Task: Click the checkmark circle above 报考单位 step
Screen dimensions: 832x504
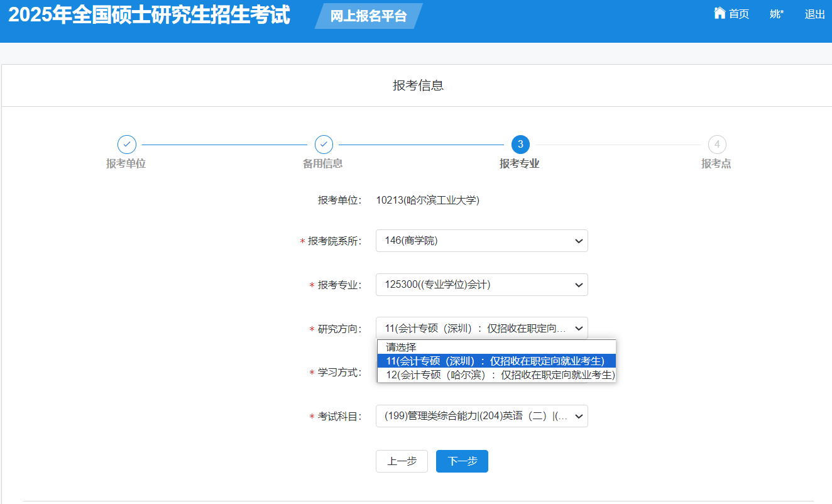Action: point(127,145)
